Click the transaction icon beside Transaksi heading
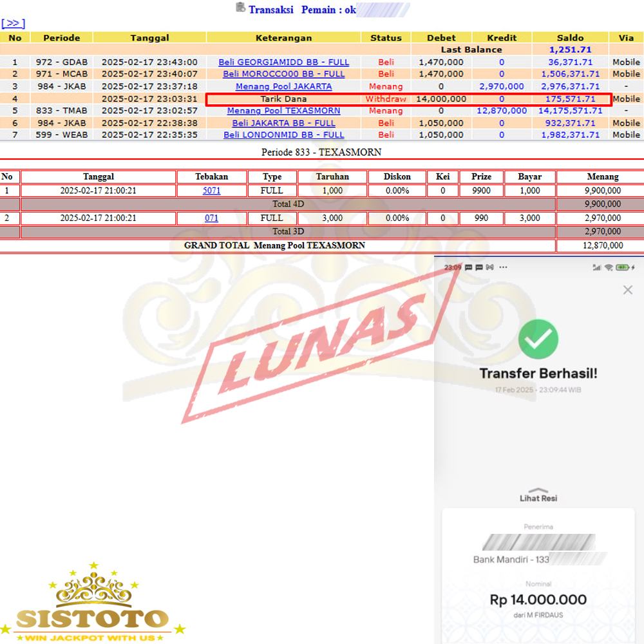This screenshot has width=644, height=644. [x=240, y=8]
